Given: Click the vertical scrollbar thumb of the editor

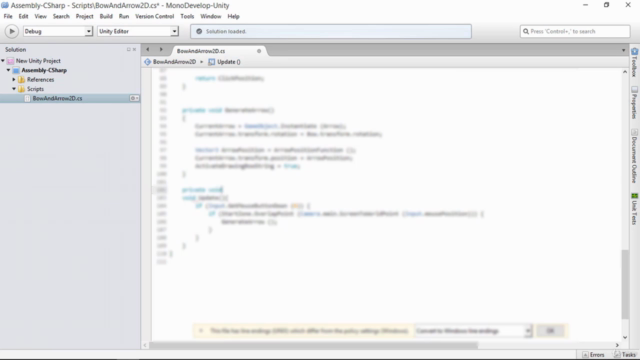Looking at the screenshot, I should pos(625,284).
